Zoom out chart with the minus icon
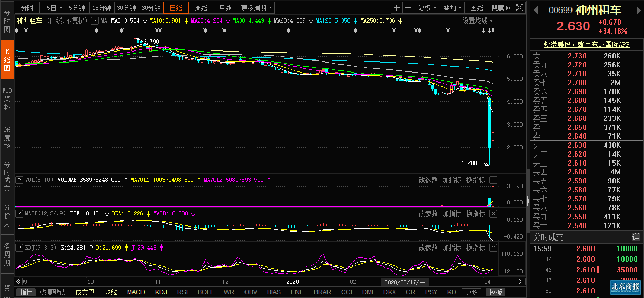The width and height of the screenshot is (644, 298). (x=408, y=8)
